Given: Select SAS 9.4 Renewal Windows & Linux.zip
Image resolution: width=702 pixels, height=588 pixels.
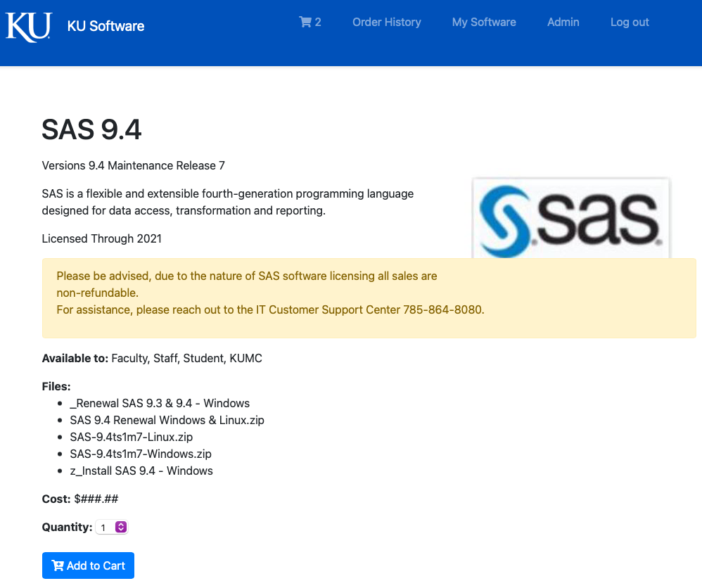Looking at the screenshot, I should (167, 420).
